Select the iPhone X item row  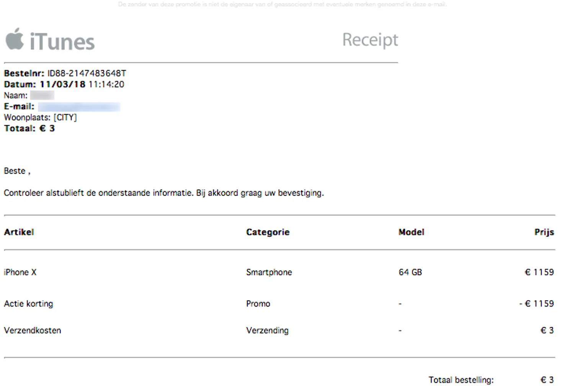point(20,272)
